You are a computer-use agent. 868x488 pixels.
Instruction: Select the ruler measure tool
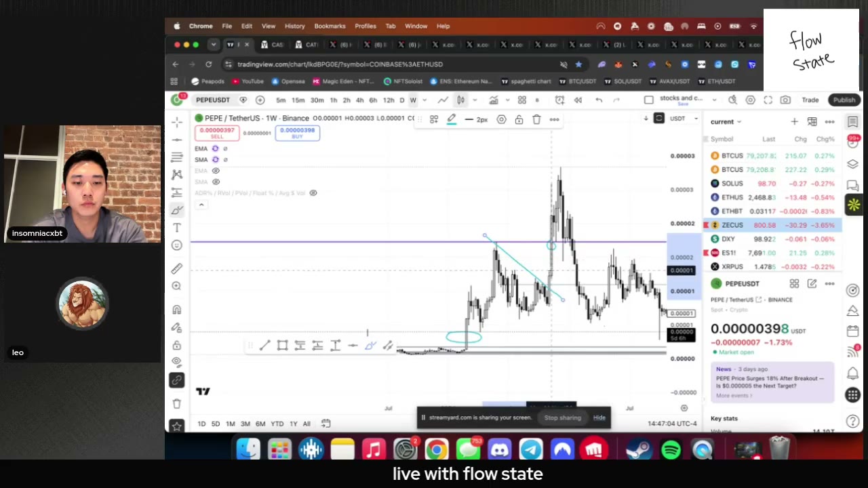tap(177, 268)
